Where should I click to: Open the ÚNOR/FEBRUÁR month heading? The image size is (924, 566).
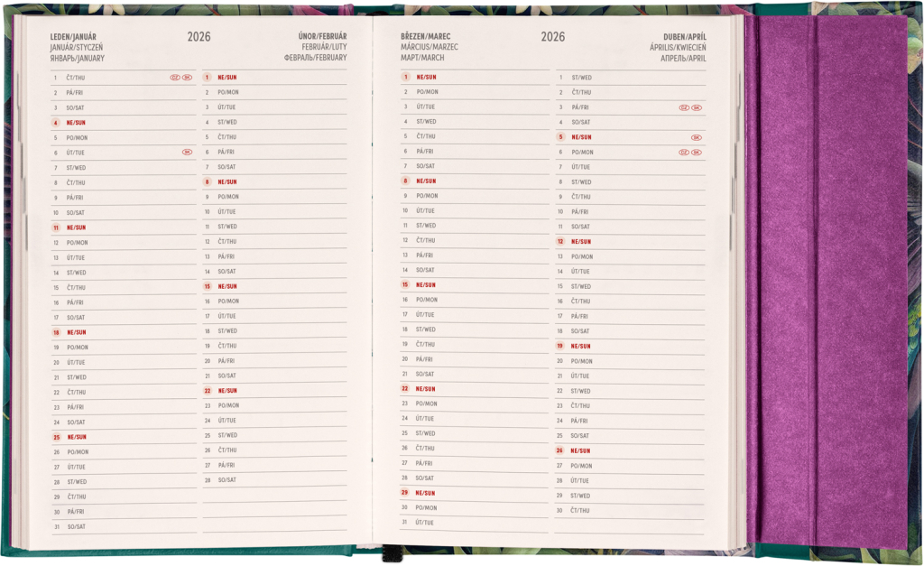click(321, 36)
